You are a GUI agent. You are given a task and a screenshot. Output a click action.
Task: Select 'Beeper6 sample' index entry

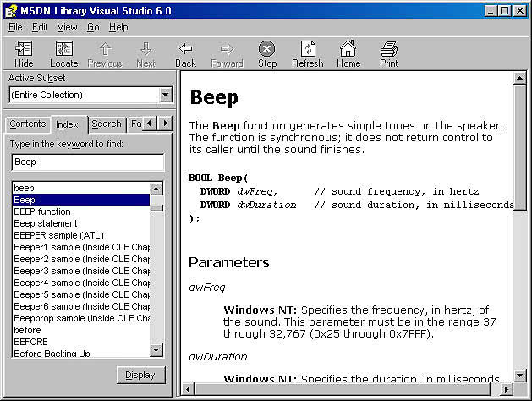click(80, 307)
